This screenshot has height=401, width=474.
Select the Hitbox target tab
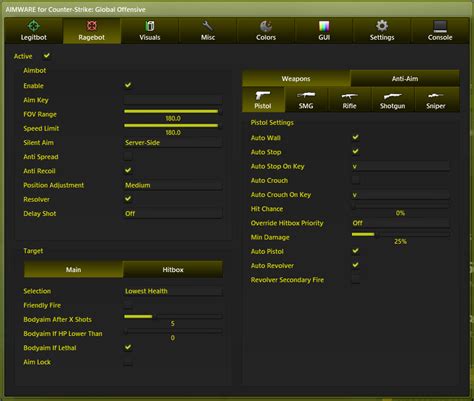173,269
